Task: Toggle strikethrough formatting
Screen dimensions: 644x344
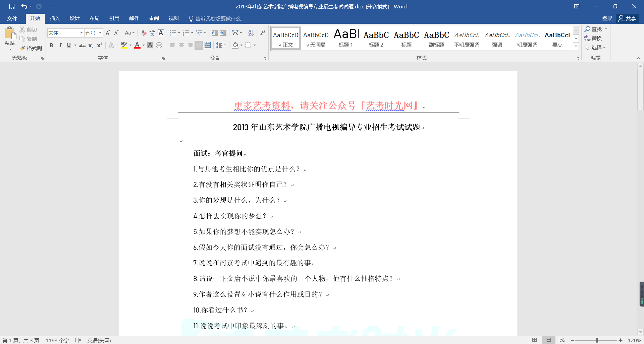Action: point(82,46)
